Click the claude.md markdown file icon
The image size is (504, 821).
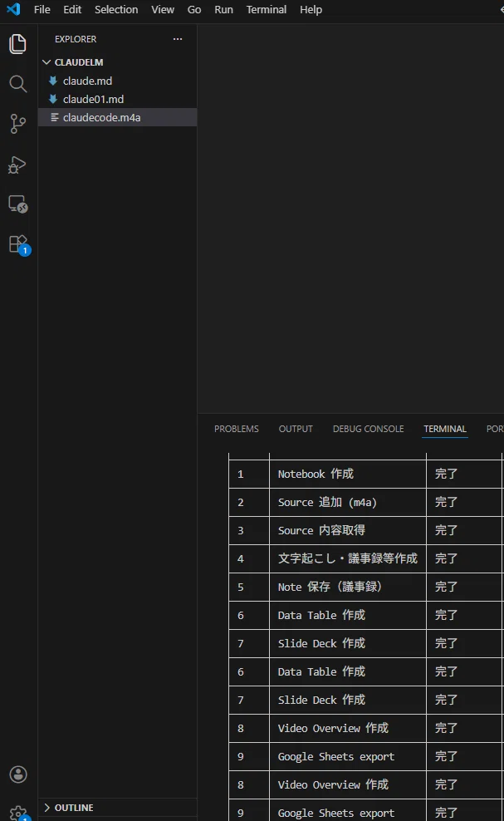point(53,81)
